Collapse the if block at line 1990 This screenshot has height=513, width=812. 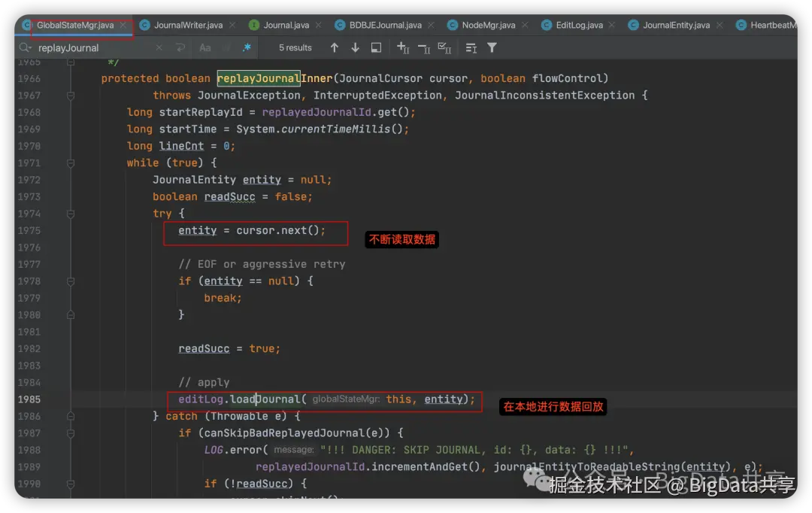71,484
